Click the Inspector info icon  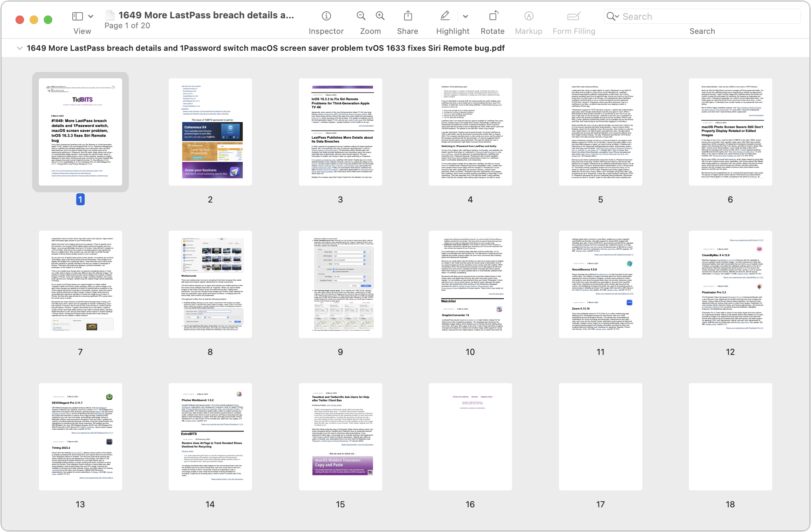tap(326, 16)
